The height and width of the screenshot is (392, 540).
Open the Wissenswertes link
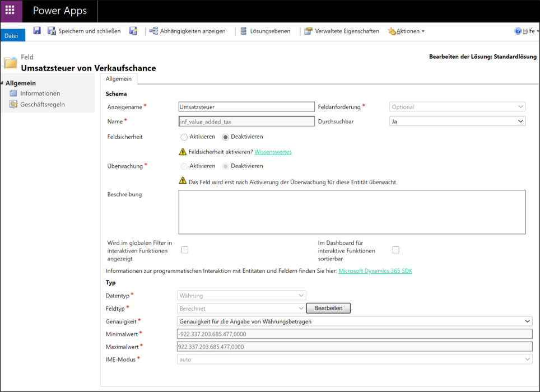coord(273,152)
